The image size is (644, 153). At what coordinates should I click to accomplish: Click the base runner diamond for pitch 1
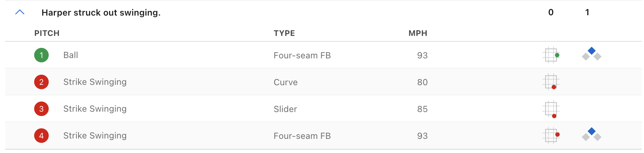point(592,54)
